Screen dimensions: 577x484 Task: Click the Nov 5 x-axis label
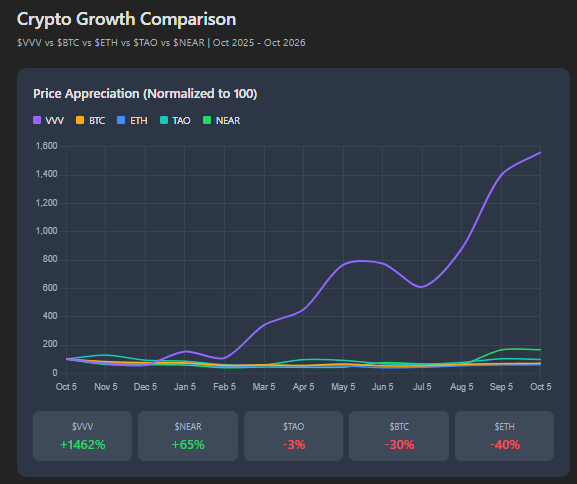106,387
